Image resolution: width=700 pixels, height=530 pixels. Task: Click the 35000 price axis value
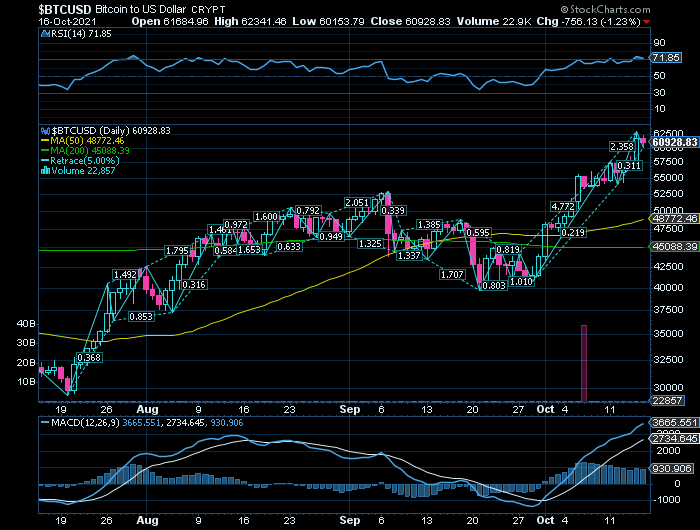[668, 334]
